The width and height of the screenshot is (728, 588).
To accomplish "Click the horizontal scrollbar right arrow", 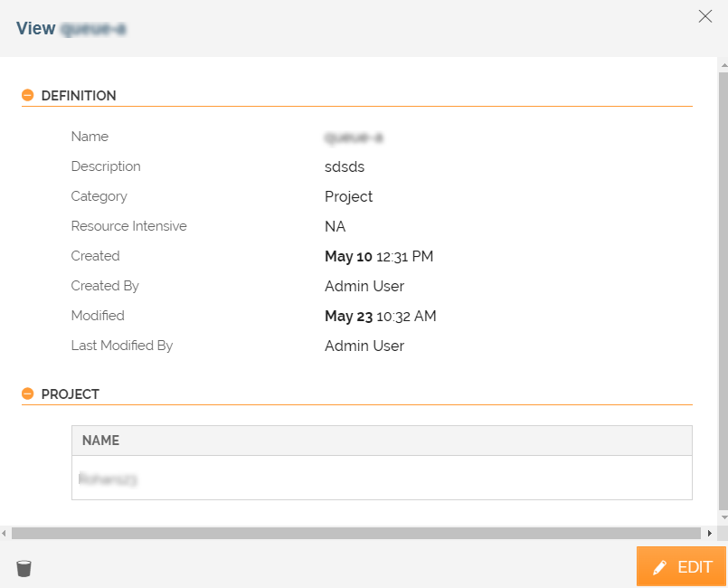I will point(710,534).
